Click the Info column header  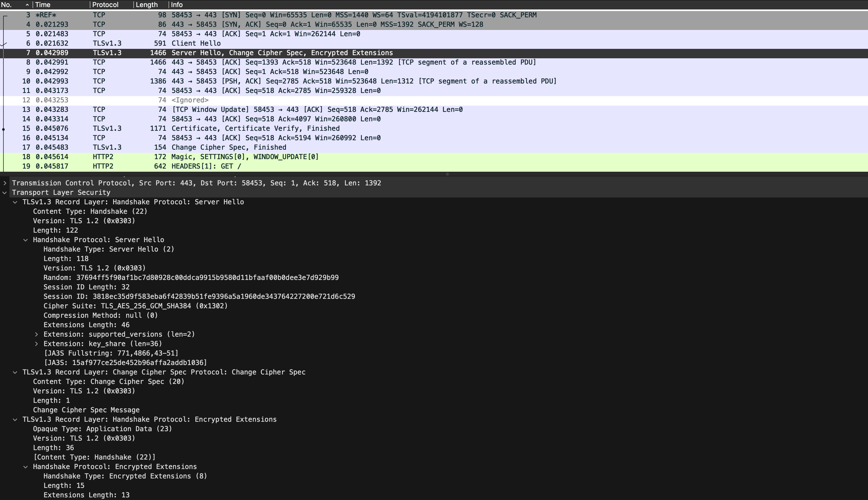click(x=519, y=5)
